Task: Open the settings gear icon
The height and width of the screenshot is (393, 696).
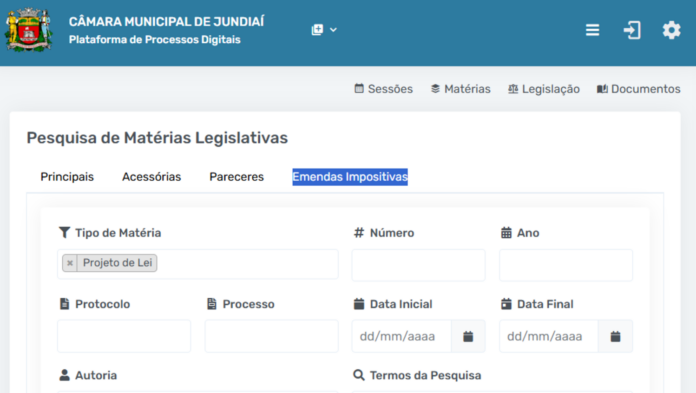Action: point(671,30)
